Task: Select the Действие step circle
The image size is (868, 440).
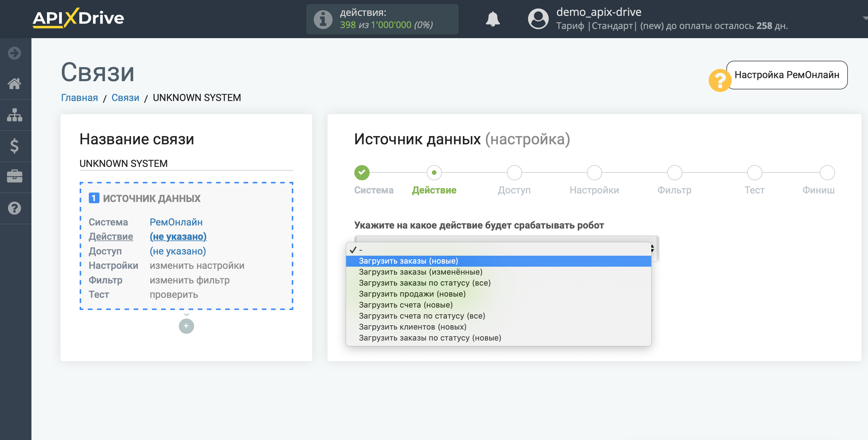Action: coord(434,172)
